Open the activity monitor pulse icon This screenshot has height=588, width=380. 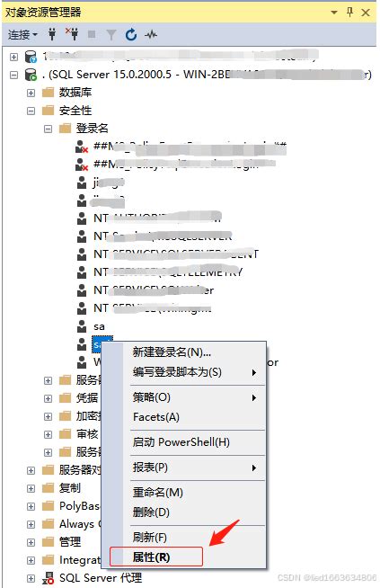(x=151, y=35)
